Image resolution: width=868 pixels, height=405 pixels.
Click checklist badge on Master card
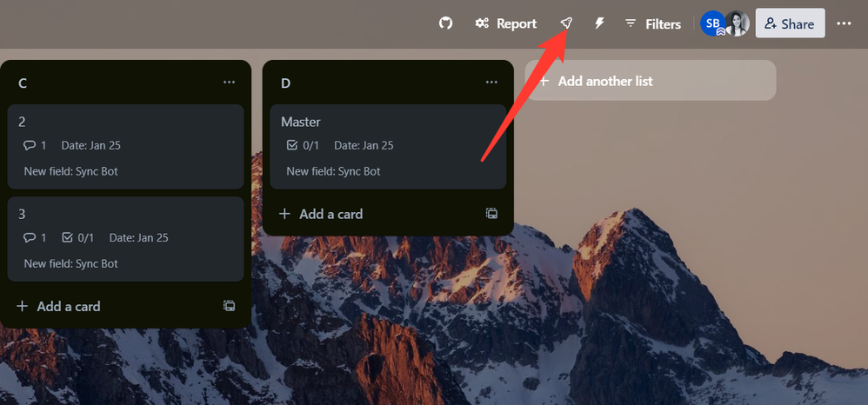click(303, 145)
